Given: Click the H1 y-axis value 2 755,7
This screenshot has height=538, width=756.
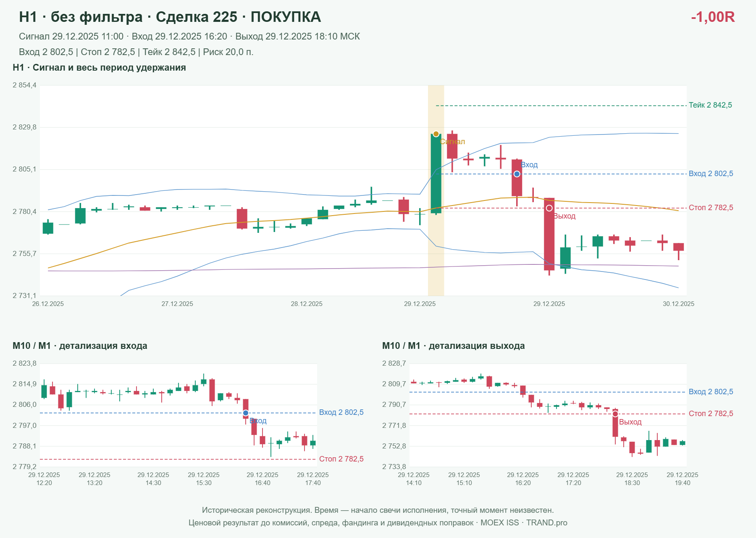Looking at the screenshot, I should point(24,254).
